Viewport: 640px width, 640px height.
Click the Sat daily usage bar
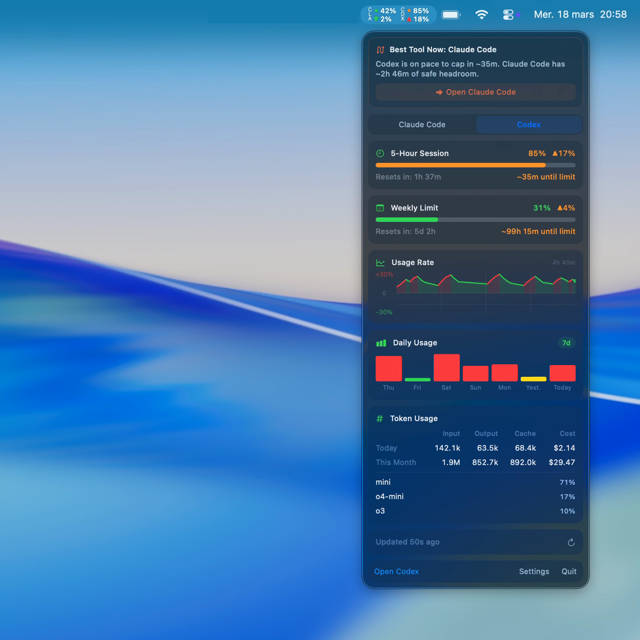point(447,368)
